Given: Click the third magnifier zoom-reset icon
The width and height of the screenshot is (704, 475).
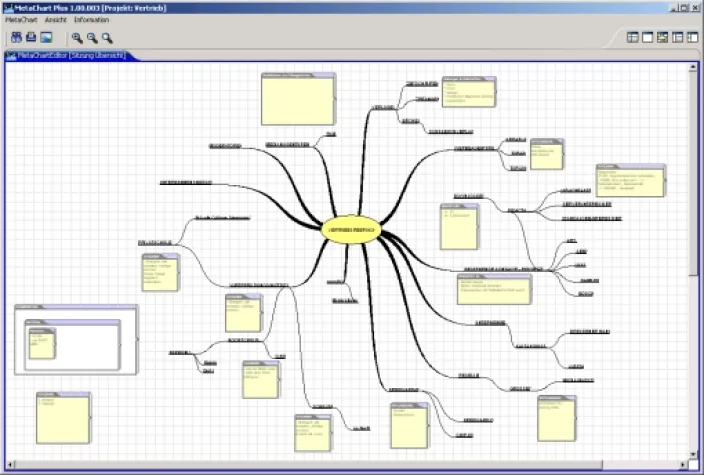Looking at the screenshot, I should click(x=107, y=38).
